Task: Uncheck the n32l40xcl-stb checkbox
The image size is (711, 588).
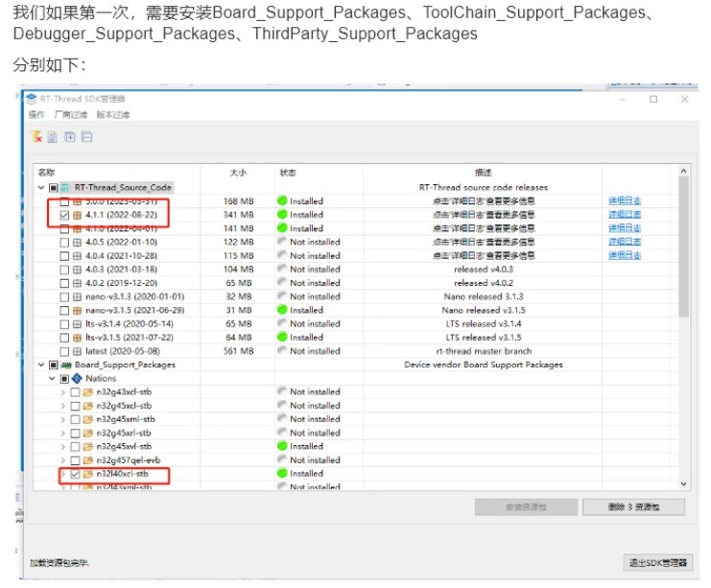Action: [x=75, y=474]
